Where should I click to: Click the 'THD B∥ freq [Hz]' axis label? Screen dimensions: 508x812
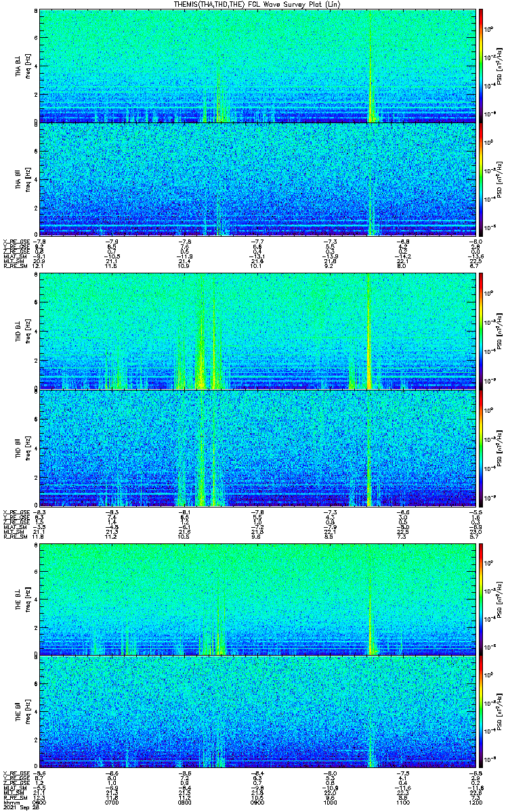click(22, 447)
